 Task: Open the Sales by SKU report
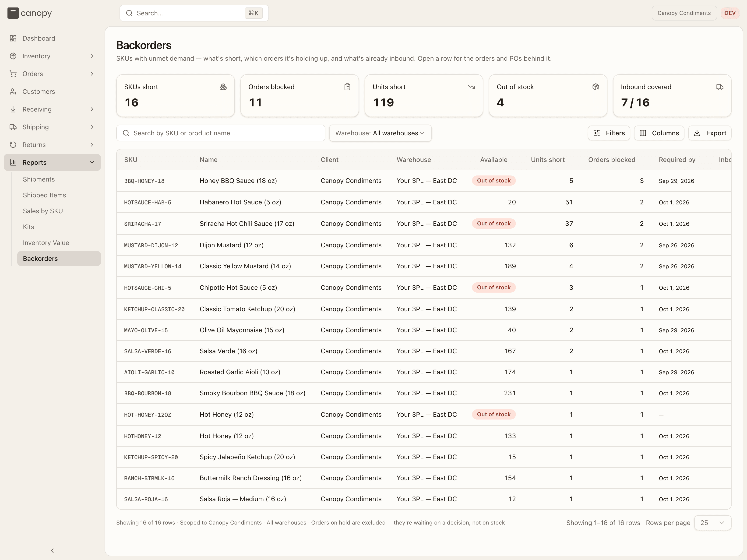point(59,211)
